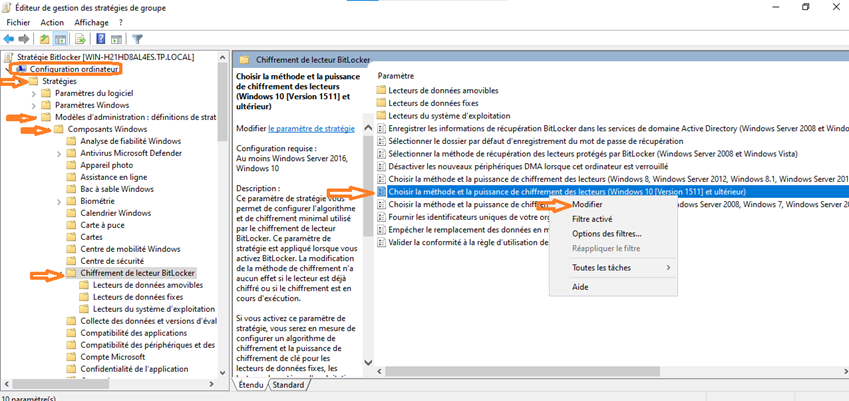Choose Options des filtres... menu entry

[x=606, y=234]
